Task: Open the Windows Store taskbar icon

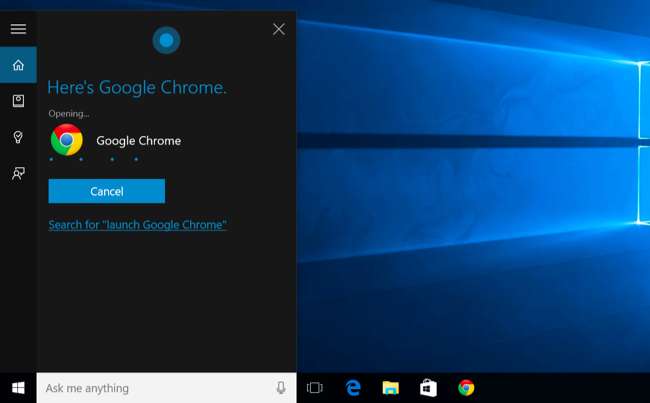Action: 428,388
